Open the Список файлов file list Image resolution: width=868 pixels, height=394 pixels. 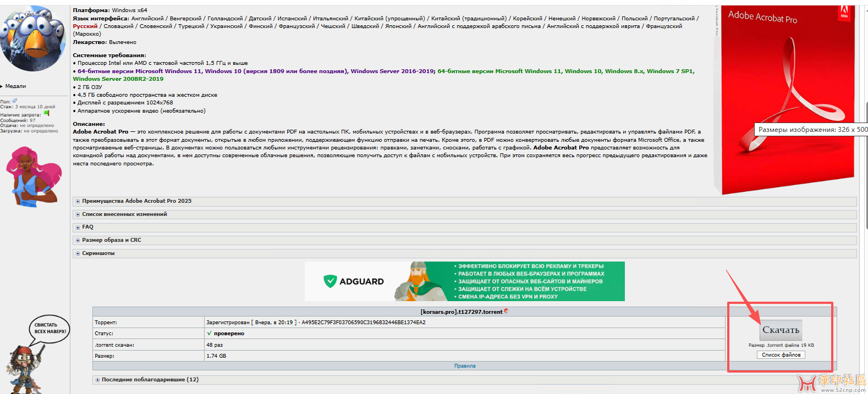(781, 355)
